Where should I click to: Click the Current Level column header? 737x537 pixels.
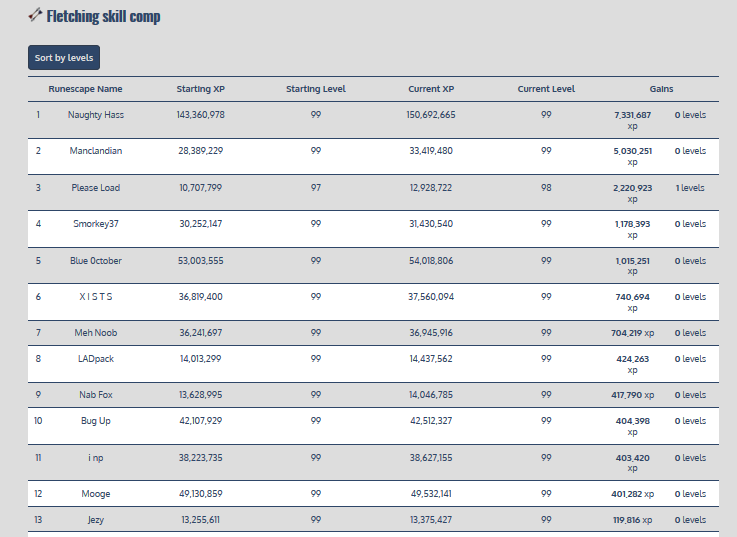[546, 89]
